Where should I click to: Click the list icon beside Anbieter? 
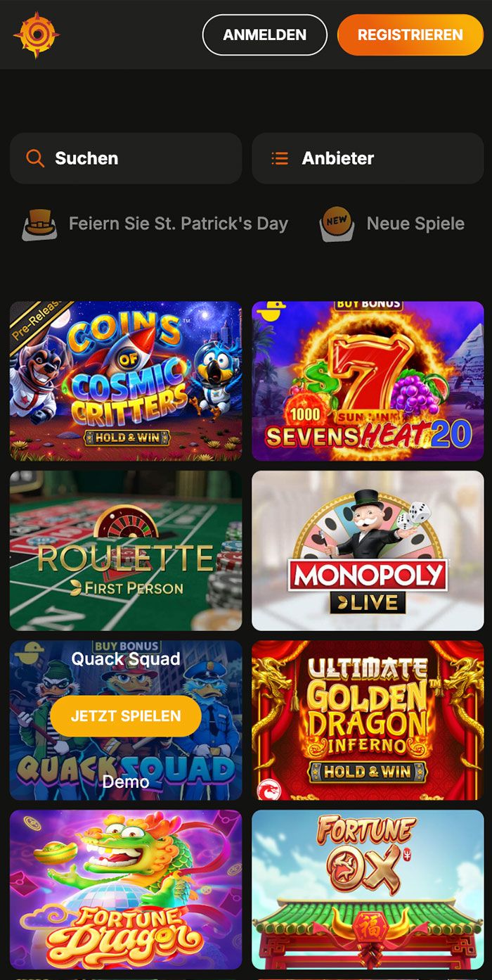[x=280, y=158]
